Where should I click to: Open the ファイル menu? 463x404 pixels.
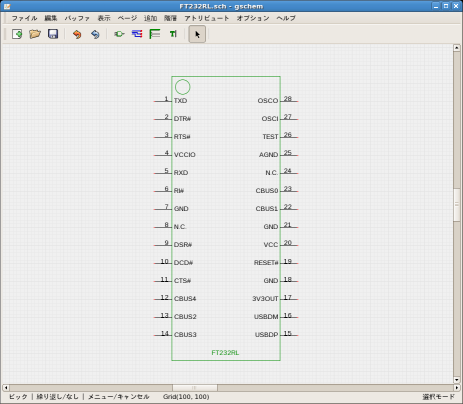pyautogui.click(x=24, y=18)
